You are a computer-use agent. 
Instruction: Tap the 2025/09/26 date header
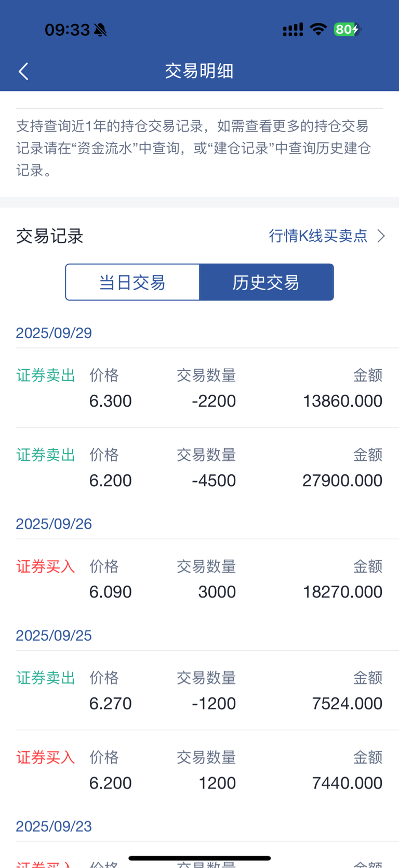click(x=54, y=524)
